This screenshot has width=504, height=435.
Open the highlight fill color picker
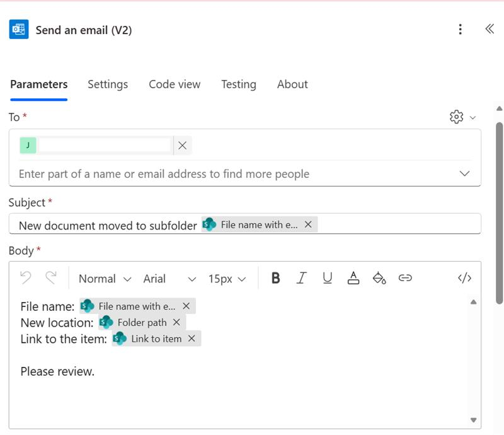coord(379,278)
